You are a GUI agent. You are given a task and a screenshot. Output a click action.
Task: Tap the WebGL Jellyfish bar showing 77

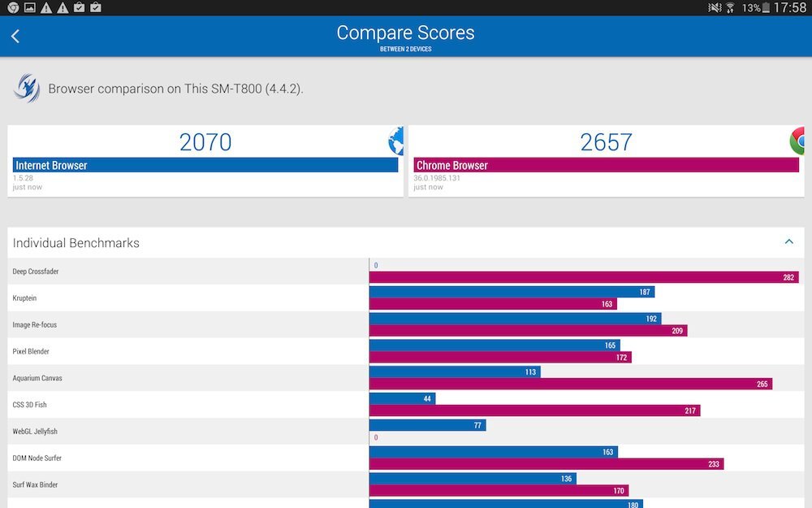tap(427, 425)
